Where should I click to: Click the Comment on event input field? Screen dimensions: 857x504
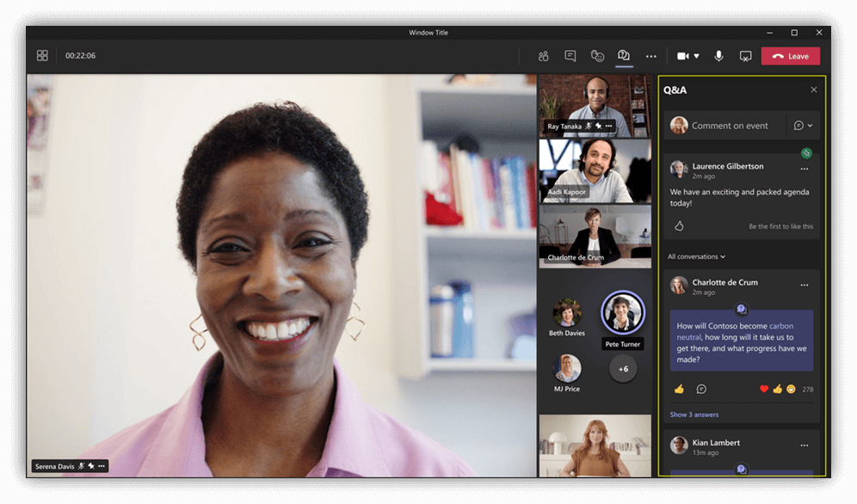730,126
